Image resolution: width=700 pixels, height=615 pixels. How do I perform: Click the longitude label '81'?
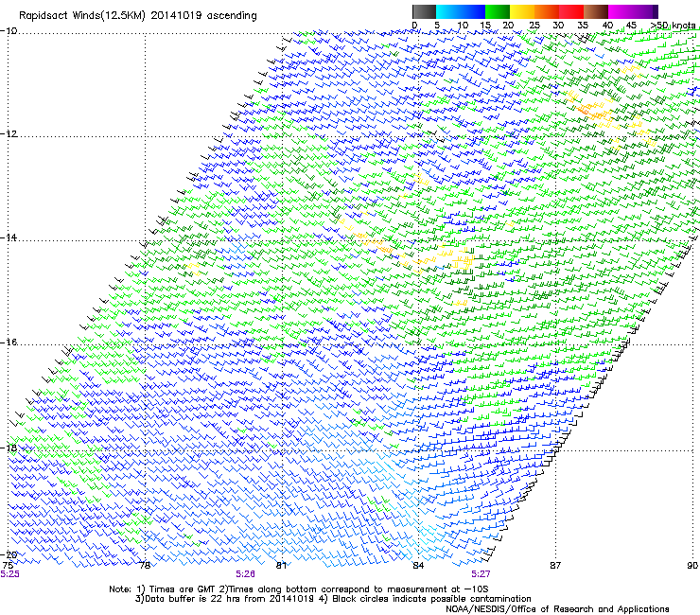281,566
